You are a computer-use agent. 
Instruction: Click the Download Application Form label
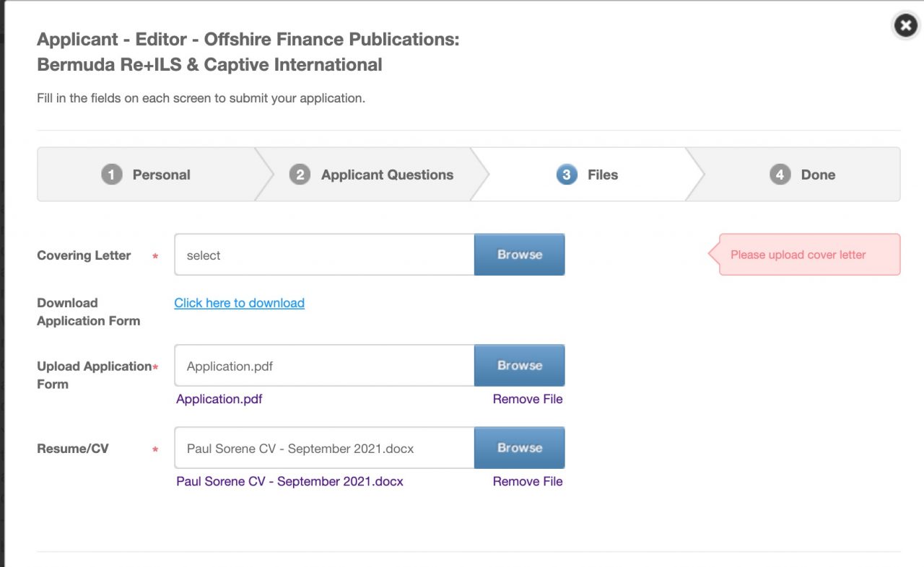[x=89, y=312]
